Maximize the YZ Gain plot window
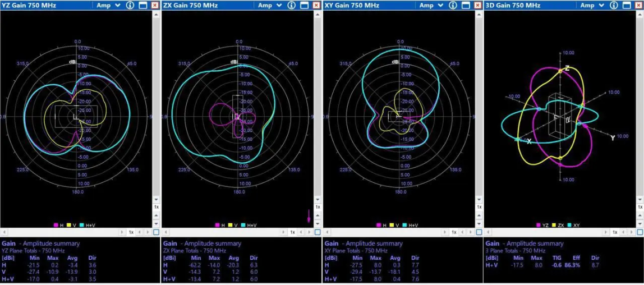Screen dimensions: 644x285 pos(142,5)
